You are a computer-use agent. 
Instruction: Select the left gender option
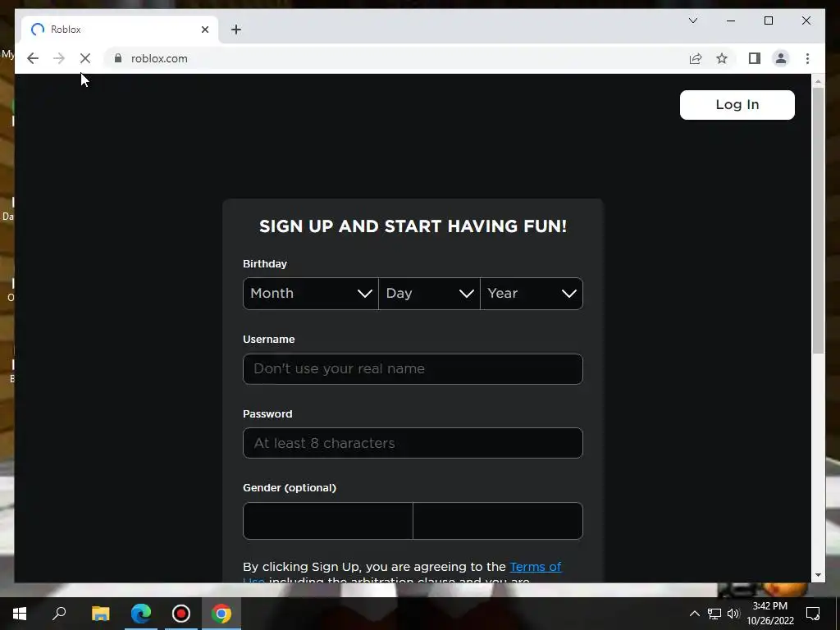pyautogui.click(x=328, y=521)
